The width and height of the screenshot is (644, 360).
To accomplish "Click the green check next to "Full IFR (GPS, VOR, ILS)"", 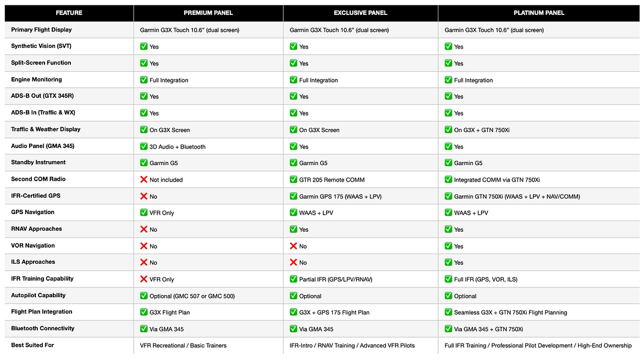I will pos(448,279).
